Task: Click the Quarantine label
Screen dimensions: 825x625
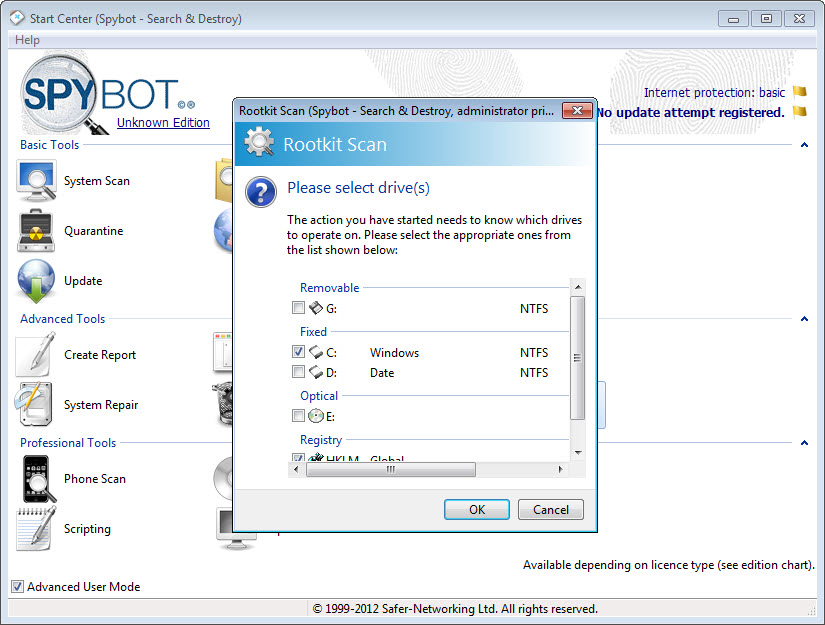Action: click(x=94, y=231)
